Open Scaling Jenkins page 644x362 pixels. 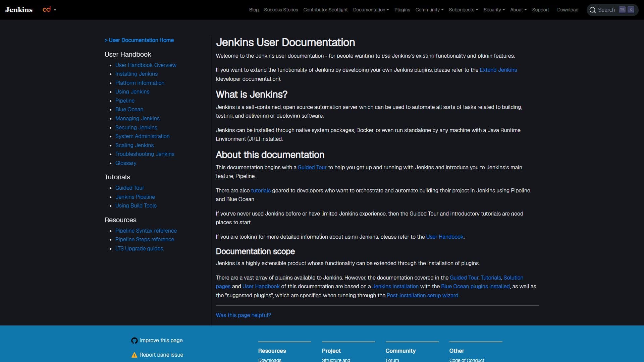(x=134, y=145)
